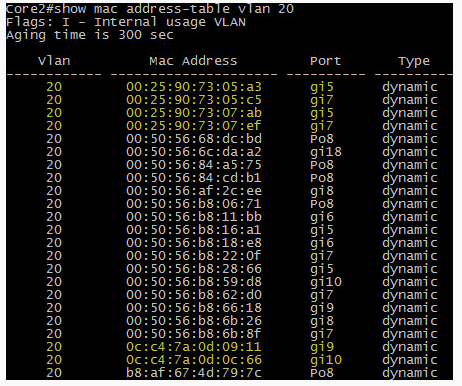The height and width of the screenshot is (386, 462).
Task: Select MAC address 00:50:56:b8:66:18
Action: 194,308
